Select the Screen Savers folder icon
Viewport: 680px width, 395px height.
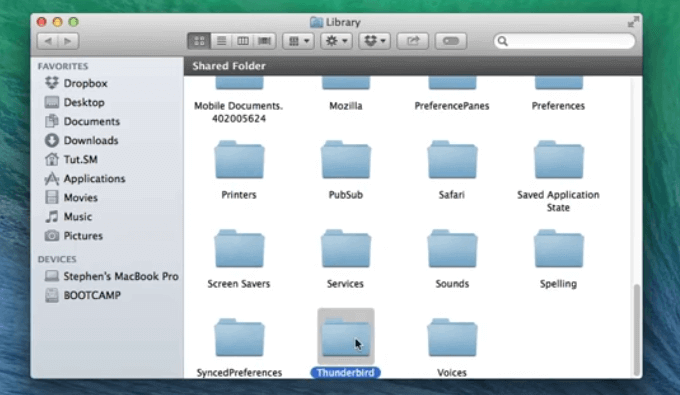pyautogui.click(x=239, y=248)
